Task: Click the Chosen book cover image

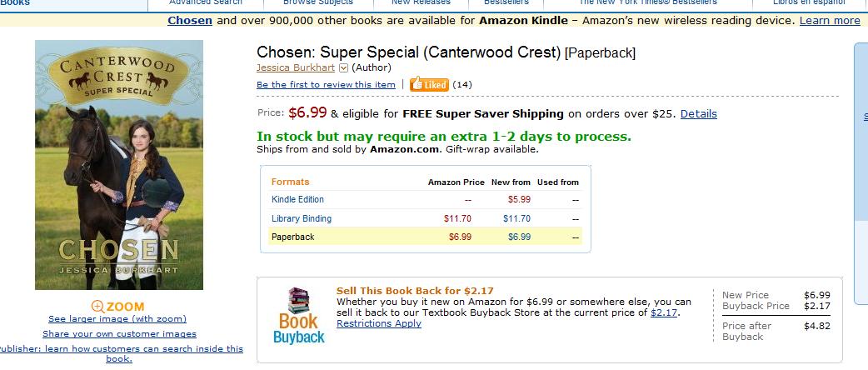Action: [119, 165]
